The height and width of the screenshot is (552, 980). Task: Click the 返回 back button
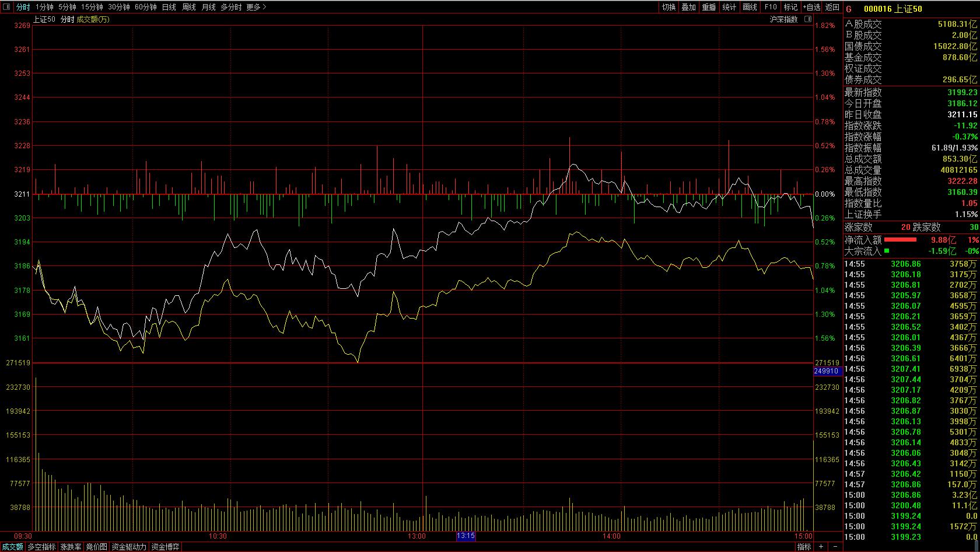(832, 7)
